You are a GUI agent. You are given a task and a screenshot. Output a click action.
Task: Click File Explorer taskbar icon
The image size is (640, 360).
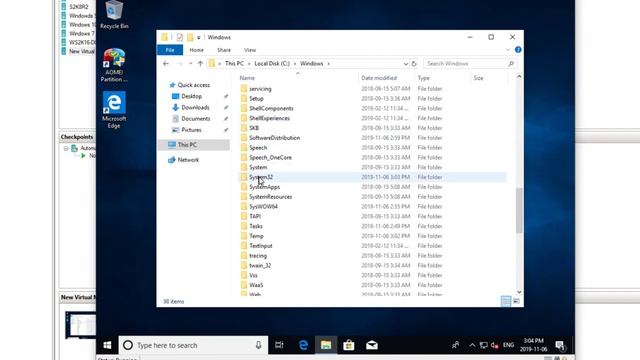click(x=326, y=345)
